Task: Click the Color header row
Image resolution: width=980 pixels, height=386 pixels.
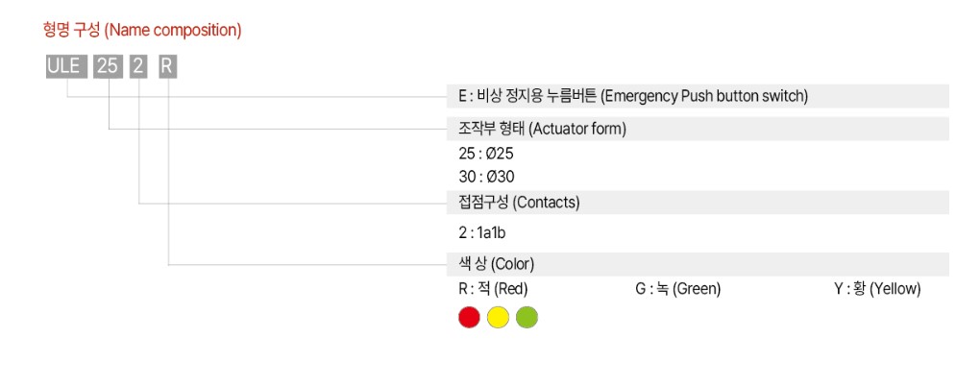Action: [698, 264]
